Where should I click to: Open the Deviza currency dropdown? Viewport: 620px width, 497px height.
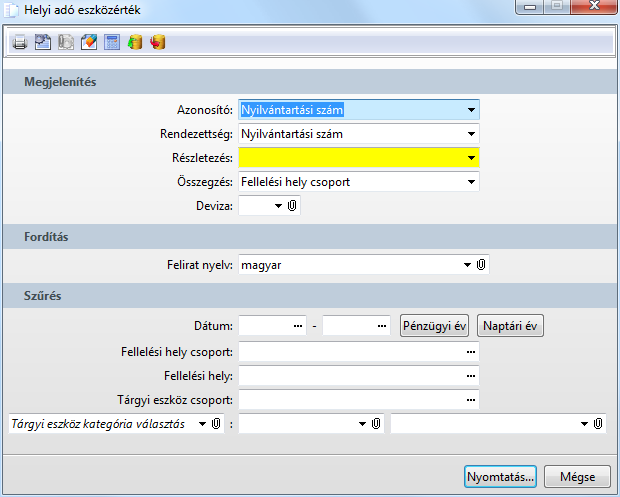278,206
